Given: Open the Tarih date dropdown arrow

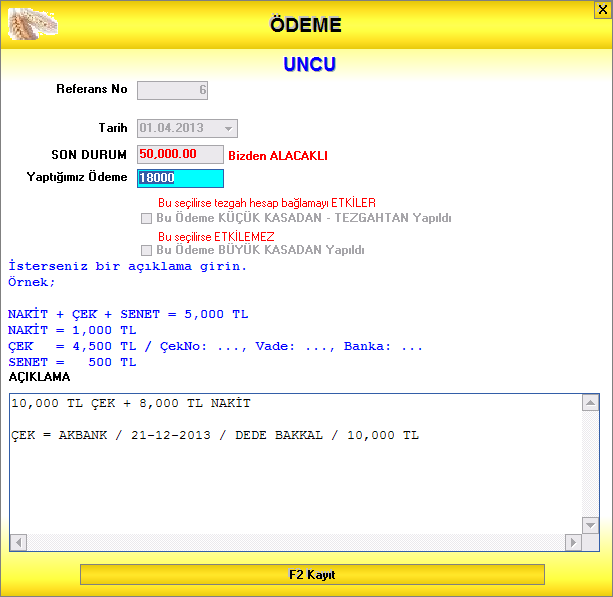Looking at the screenshot, I should (229, 128).
